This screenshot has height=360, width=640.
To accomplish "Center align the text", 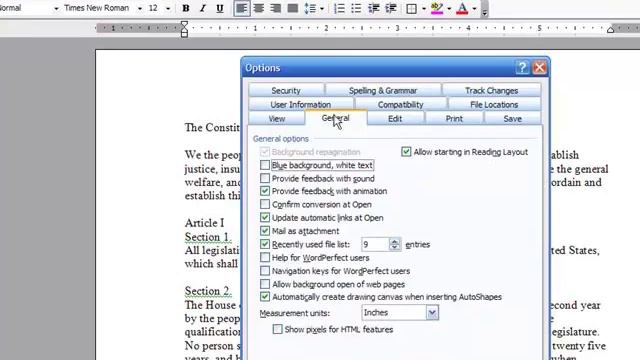I will (259, 8).
